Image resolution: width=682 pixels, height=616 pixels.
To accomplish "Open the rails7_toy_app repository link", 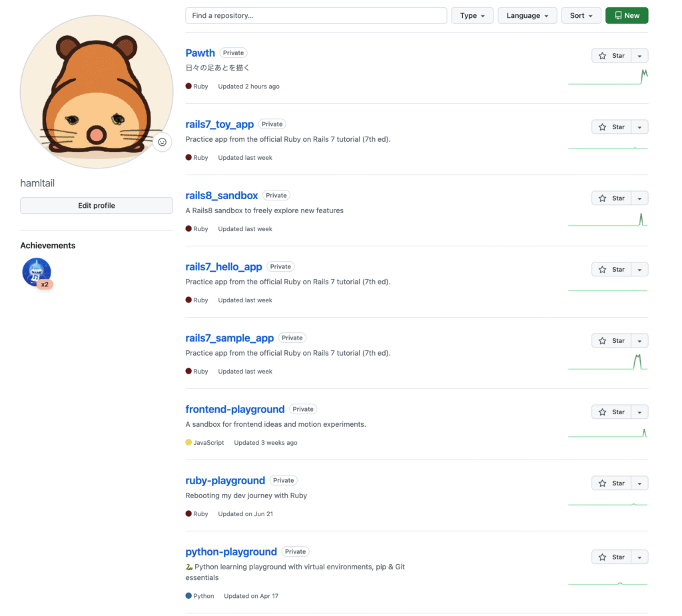I will click(220, 125).
